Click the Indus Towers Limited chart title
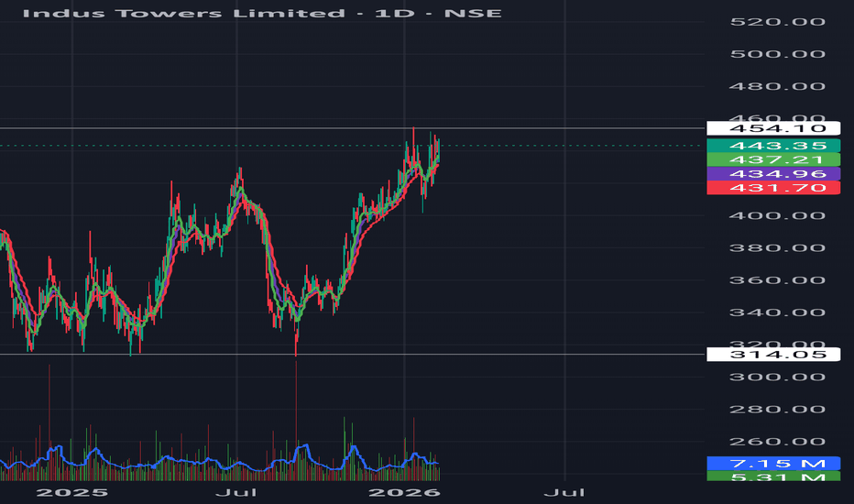The image size is (854, 504). (x=262, y=13)
